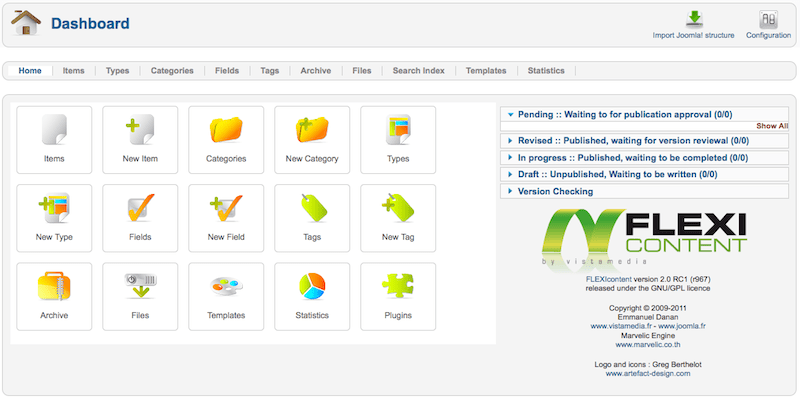The image size is (800, 398).
Task: Click the Files download icon tile
Action: pyautogui.click(x=140, y=296)
